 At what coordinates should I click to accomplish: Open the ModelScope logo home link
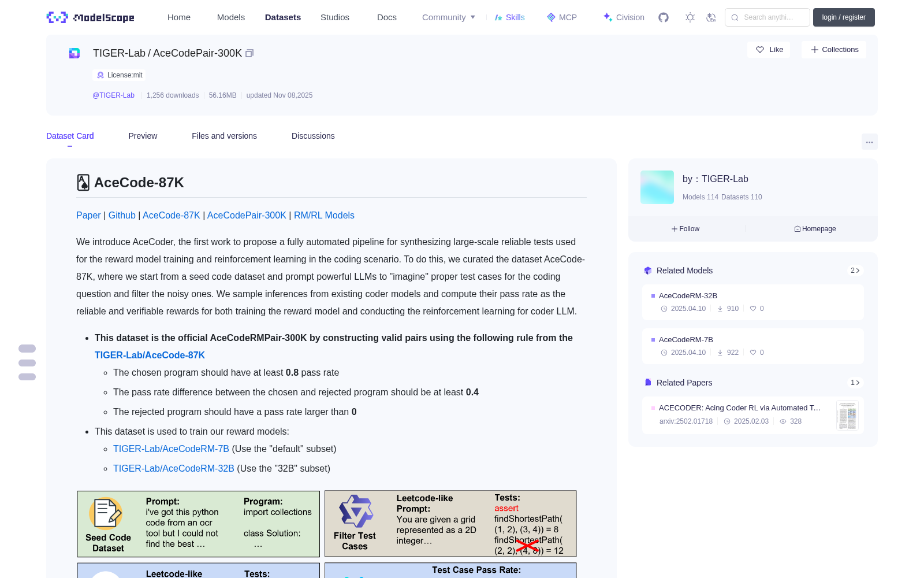[91, 17]
